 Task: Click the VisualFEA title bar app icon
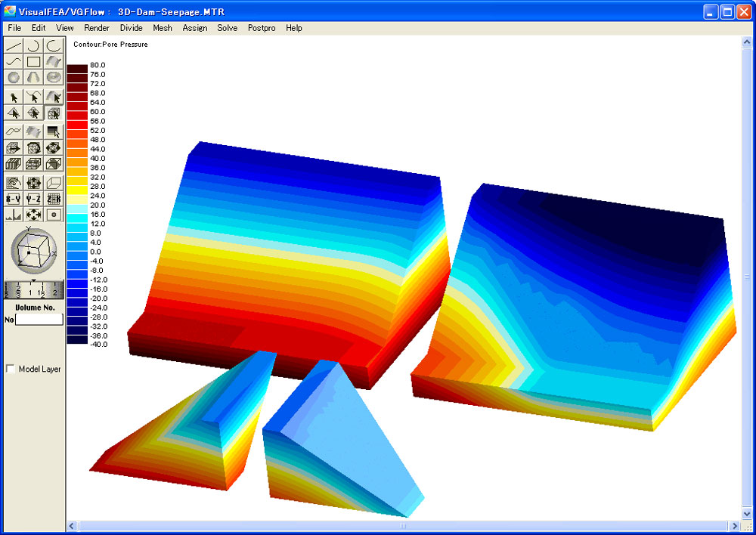pyautogui.click(x=10, y=11)
